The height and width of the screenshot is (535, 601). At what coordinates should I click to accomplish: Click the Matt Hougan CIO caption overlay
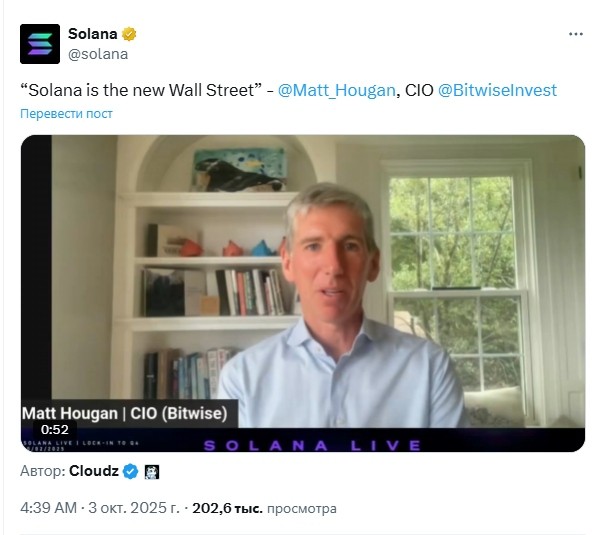(x=125, y=414)
